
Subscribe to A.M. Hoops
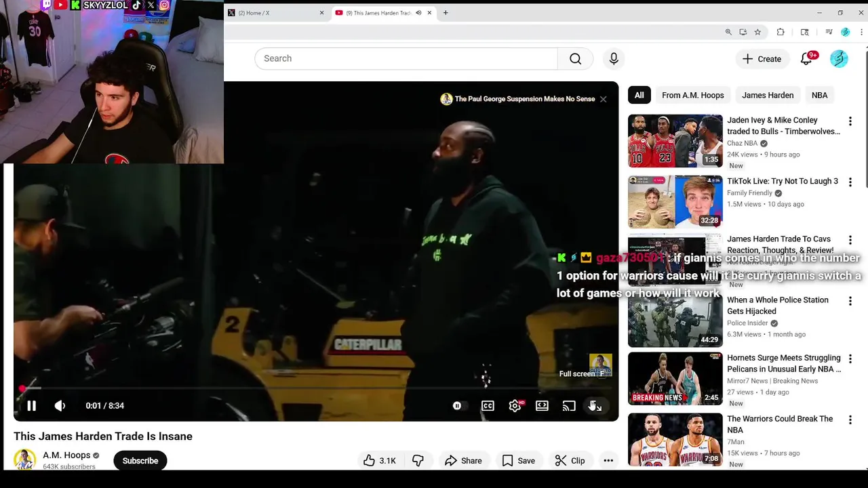point(140,461)
